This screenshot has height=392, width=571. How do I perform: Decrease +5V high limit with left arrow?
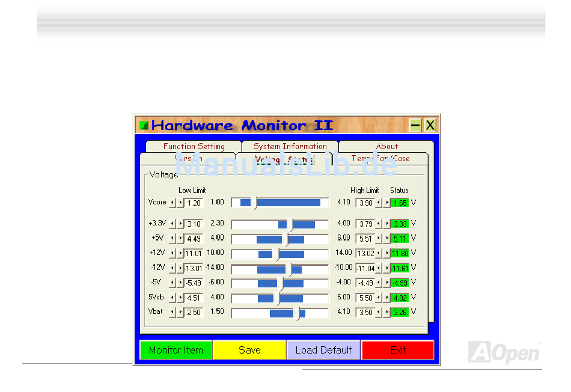(x=379, y=238)
